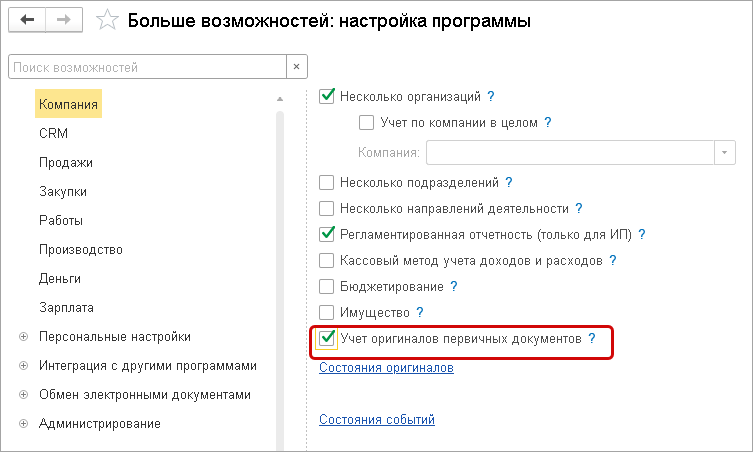Open help for Несколько организаций
The image size is (753, 452).
[x=491, y=97]
